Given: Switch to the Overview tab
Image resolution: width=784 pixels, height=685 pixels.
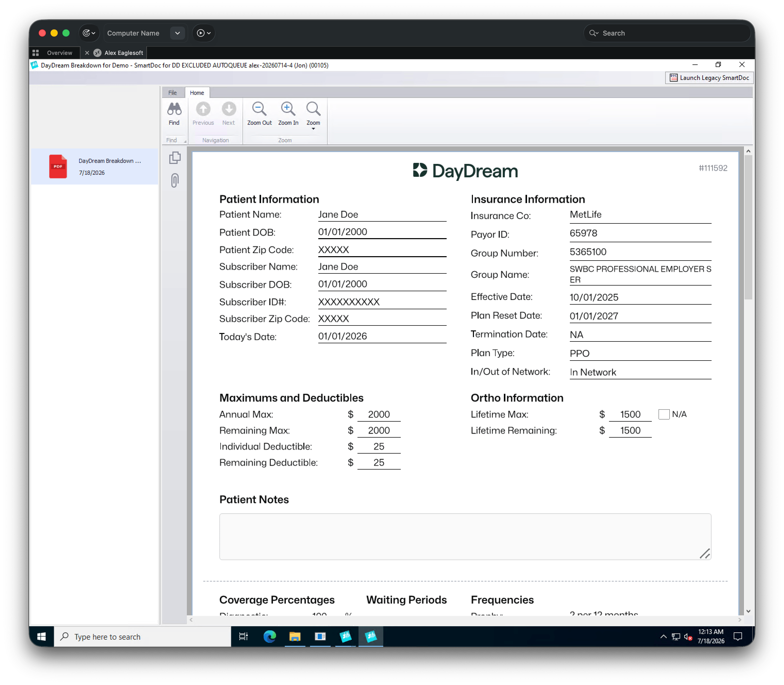Looking at the screenshot, I should tap(59, 53).
